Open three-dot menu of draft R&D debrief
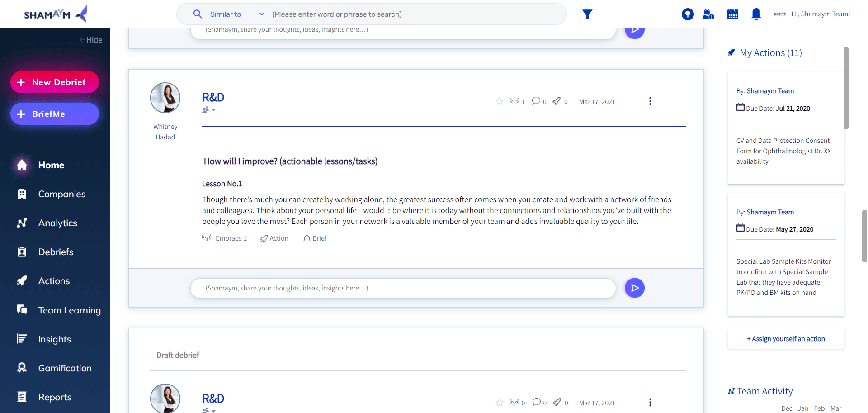The height and width of the screenshot is (413, 868). (650, 403)
